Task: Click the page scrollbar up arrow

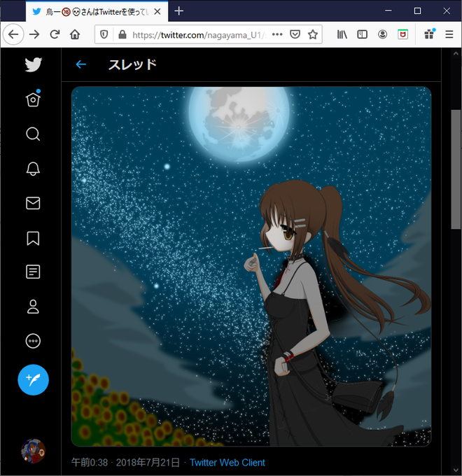Action: [456, 54]
